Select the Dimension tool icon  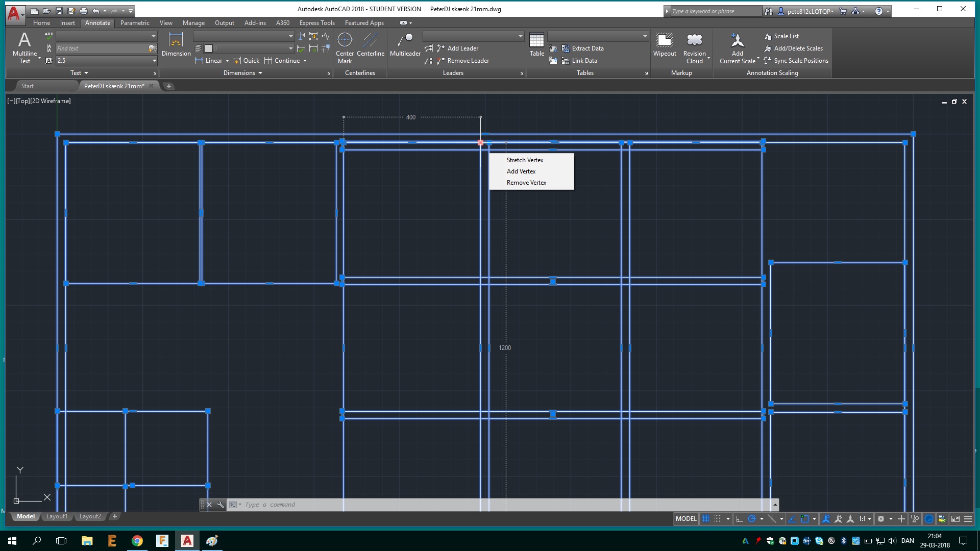(176, 45)
